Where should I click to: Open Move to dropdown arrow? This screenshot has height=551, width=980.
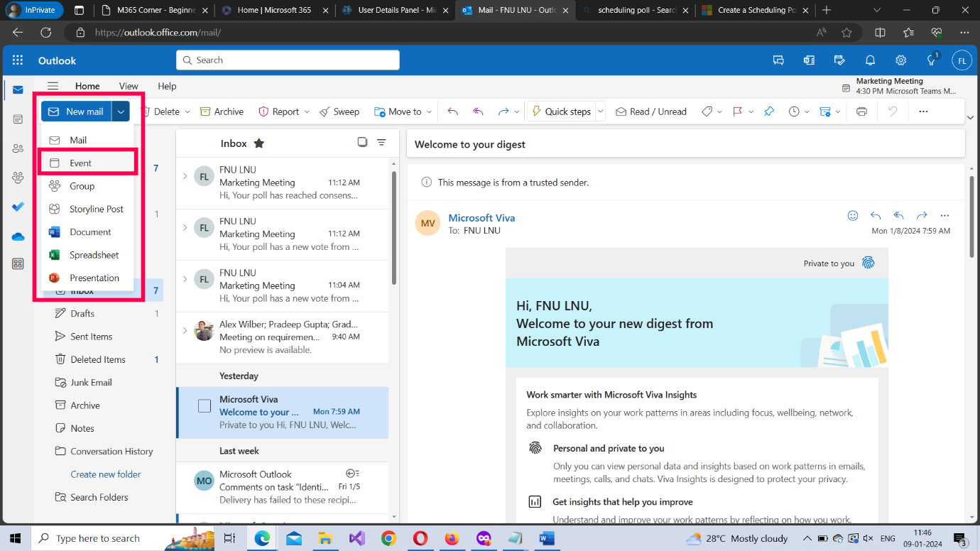(428, 111)
